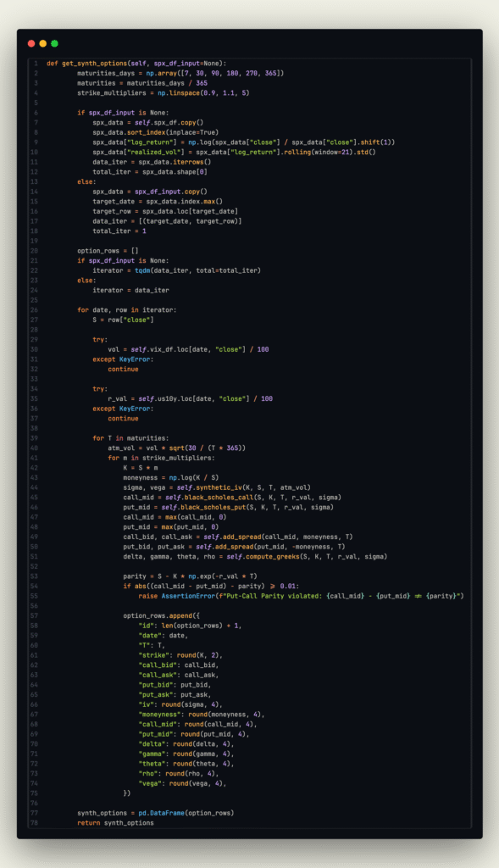Screen dimensions: 499x868
Task: Click the green maximize dot
Action: coord(54,44)
